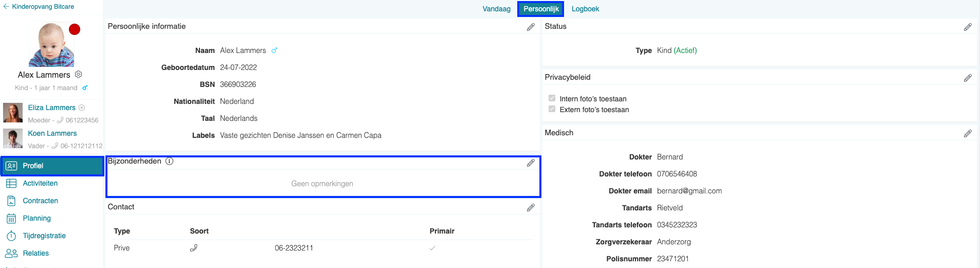Click the gear icon beside Alex Lammers
Image resolution: width=980 pixels, height=268 pixels.
click(79, 75)
